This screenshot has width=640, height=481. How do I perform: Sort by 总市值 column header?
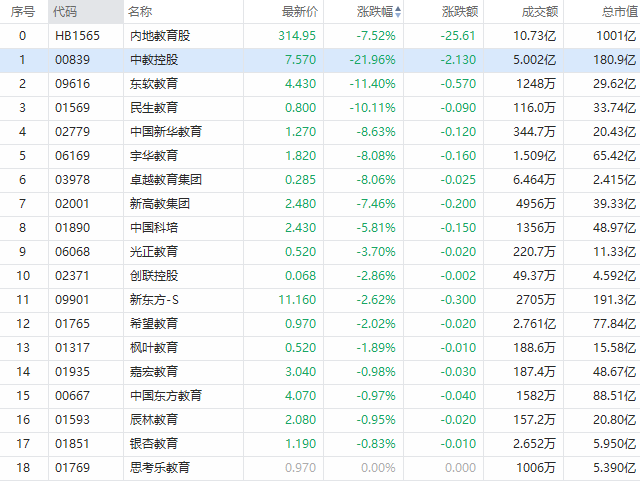coord(620,12)
